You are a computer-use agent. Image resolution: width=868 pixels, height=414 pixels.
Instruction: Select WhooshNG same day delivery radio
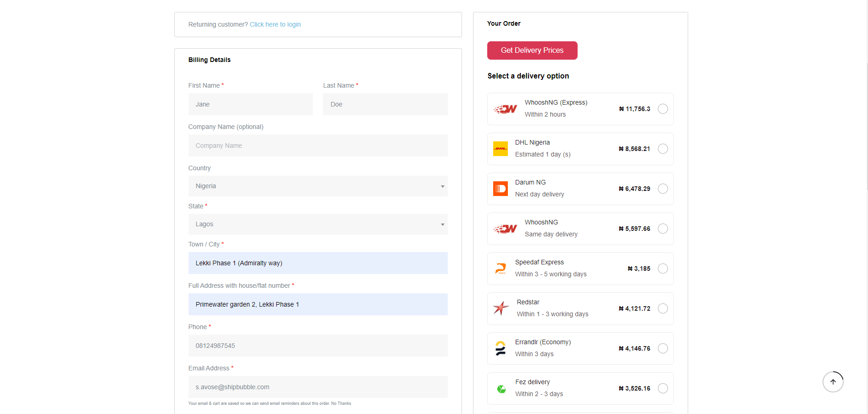coord(663,229)
